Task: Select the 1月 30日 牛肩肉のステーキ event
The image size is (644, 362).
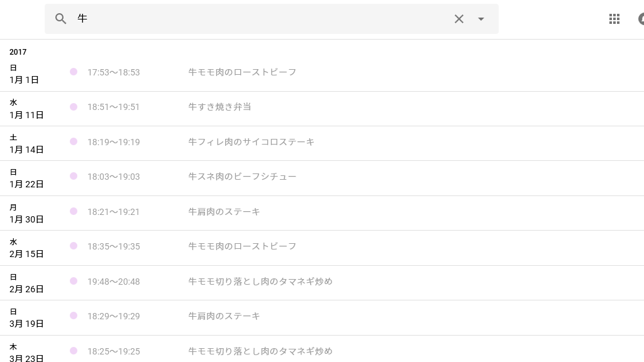Action: (x=224, y=212)
